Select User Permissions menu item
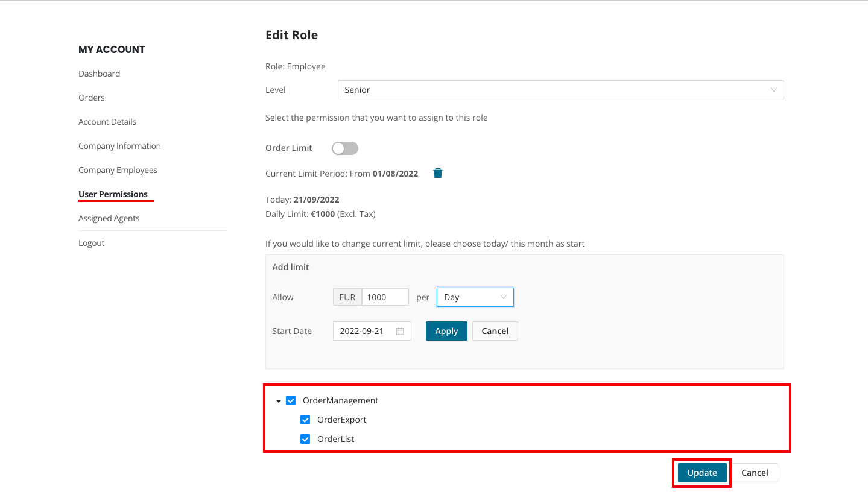The image size is (868, 495). (x=113, y=194)
